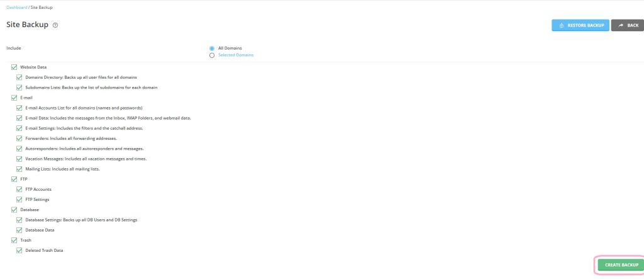Uncheck the Deleted Trash Data checkbox
Screen dimensions: 644x279
19,250
